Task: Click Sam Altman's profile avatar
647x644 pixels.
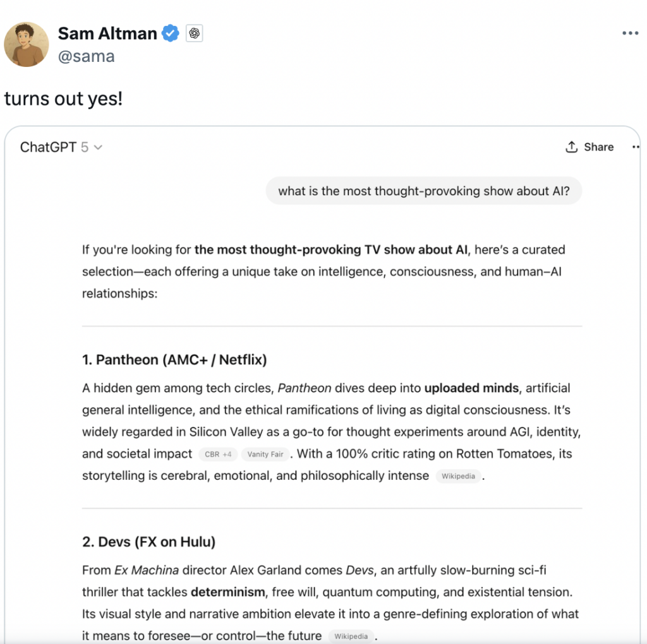Action: [27, 44]
